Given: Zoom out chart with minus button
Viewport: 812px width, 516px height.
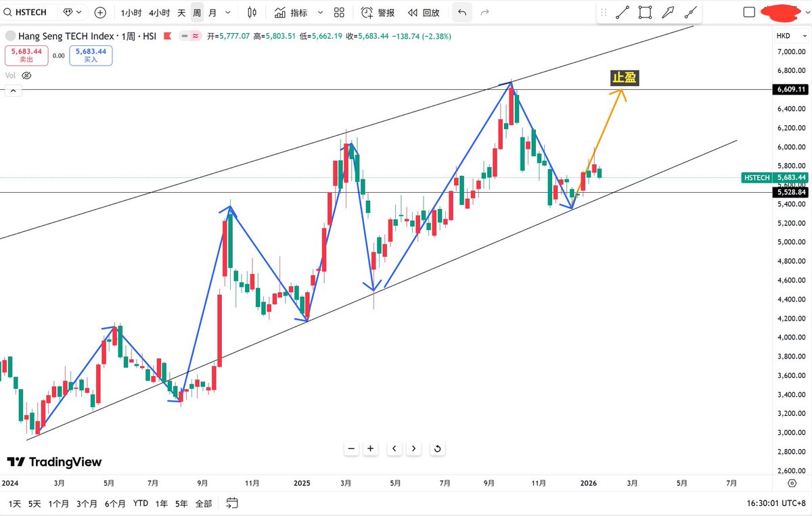Looking at the screenshot, I should (x=351, y=448).
